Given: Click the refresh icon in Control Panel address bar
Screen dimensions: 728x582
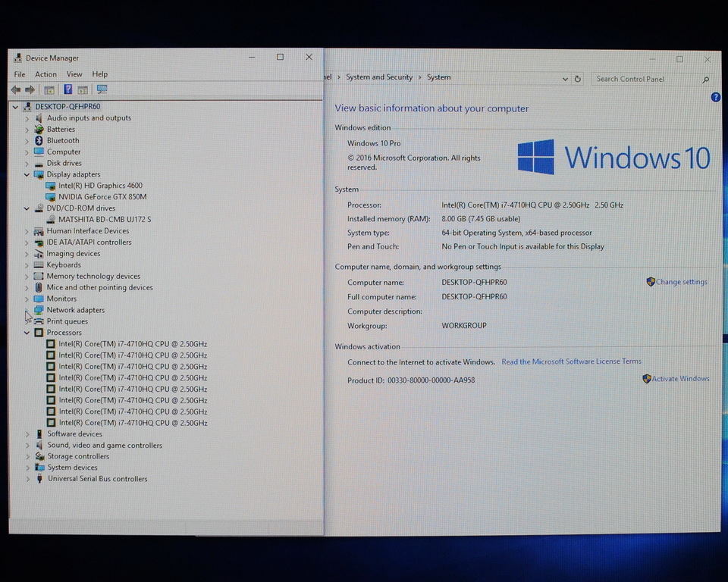Looking at the screenshot, I should pos(578,79).
